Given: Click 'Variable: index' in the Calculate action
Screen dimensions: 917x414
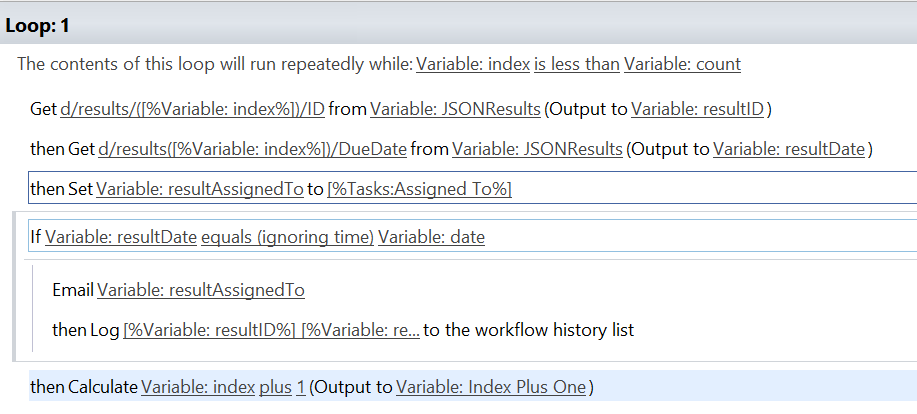Looking at the screenshot, I should tap(197, 387).
